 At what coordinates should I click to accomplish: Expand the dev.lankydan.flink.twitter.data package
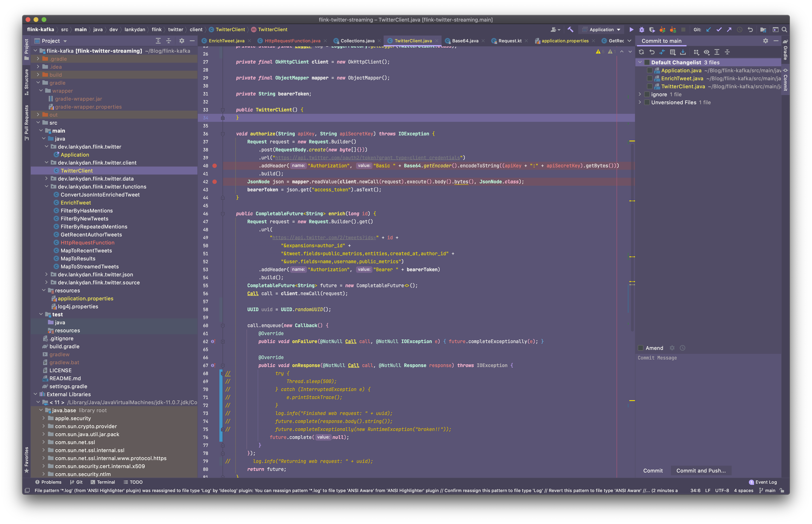tap(47, 179)
